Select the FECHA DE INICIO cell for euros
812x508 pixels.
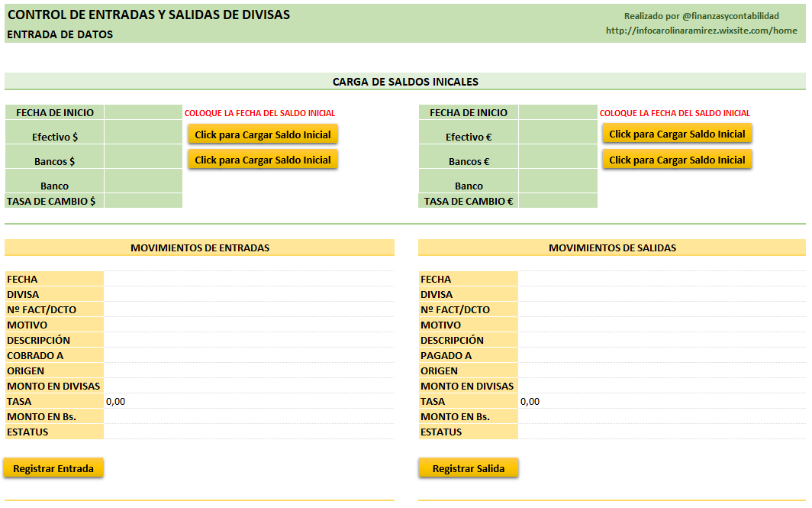558,112
